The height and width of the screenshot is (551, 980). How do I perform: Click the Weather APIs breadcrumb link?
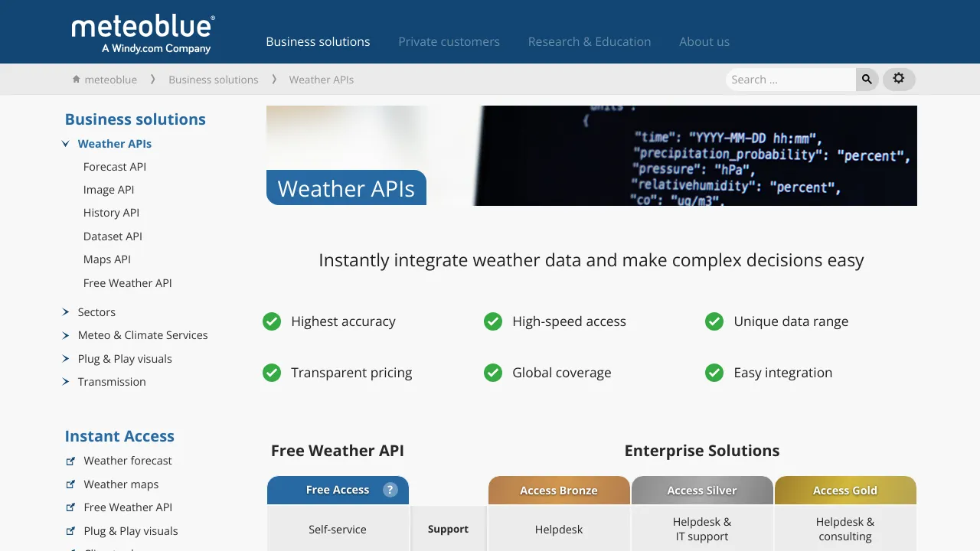pyautogui.click(x=322, y=80)
